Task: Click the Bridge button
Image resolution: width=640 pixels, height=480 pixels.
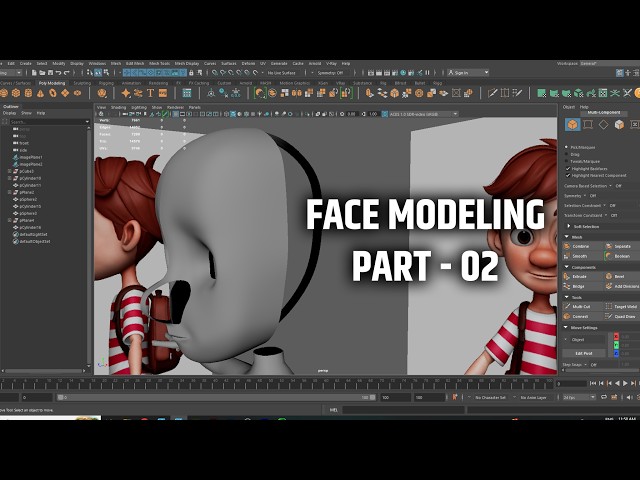Action: [582, 286]
